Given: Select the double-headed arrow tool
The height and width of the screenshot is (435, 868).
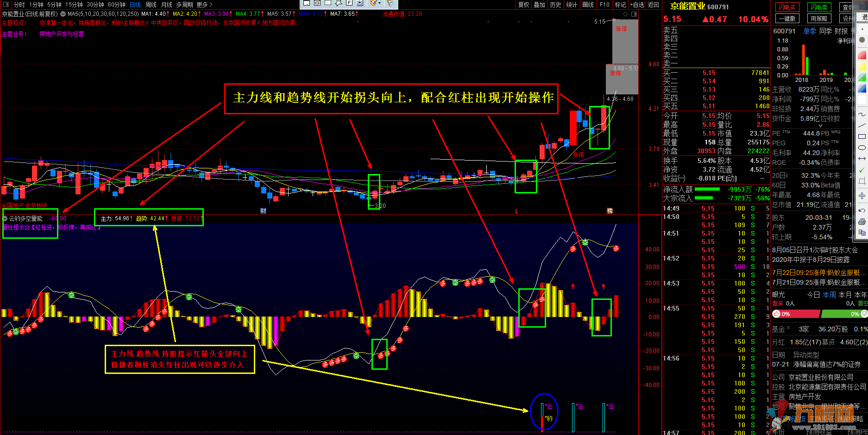Looking at the screenshot, I should (862, 159).
